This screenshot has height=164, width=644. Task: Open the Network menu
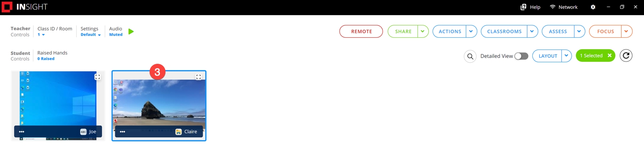coord(564,7)
